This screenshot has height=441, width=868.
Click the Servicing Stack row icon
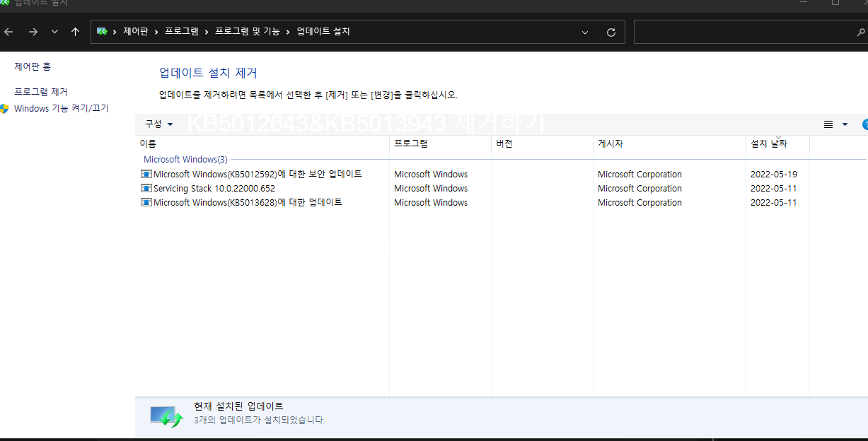tap(146, 188)
